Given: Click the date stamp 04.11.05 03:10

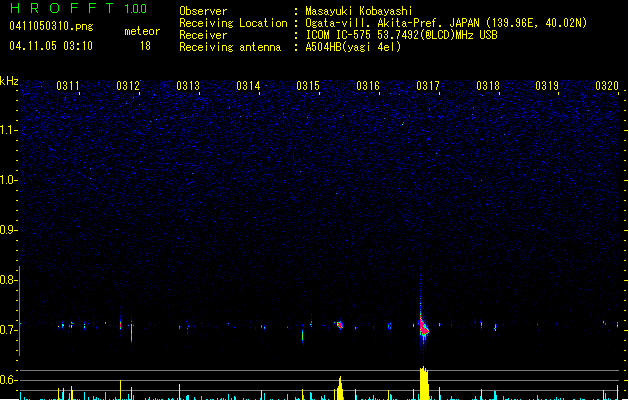Looking at the screenshot, I should pos(51,46).
